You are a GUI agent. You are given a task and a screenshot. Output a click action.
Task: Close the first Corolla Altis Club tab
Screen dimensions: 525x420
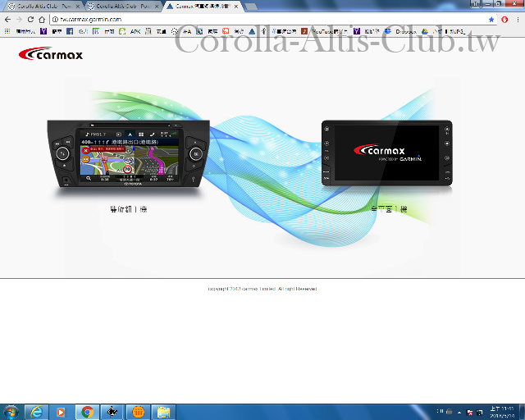pyautogui.click(x=78, y=7)
